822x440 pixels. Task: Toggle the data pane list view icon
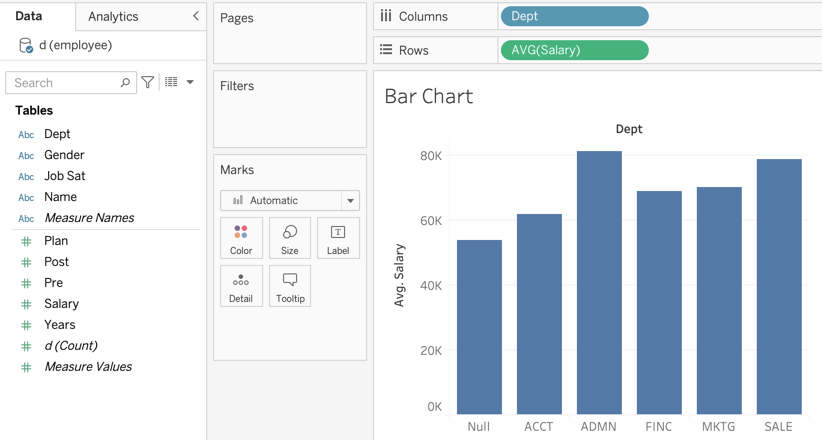pyautogui.click(x=171, y=83)
